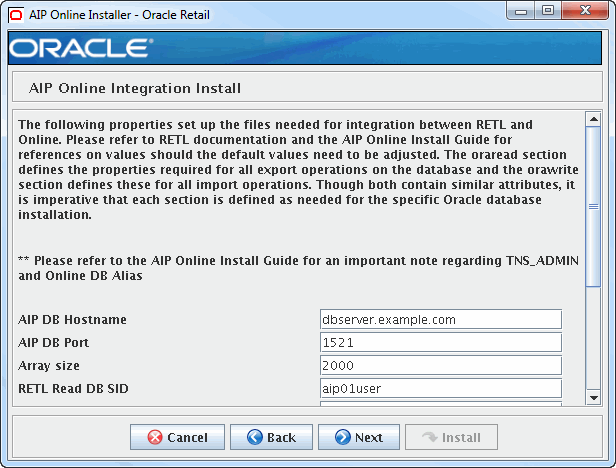Click the greyed-out Install button

coord(451,437)
